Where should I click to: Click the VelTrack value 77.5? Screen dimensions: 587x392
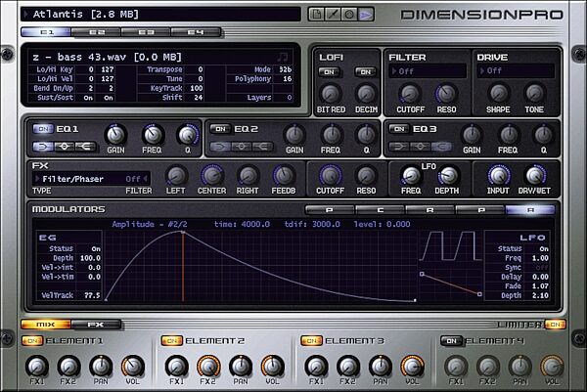click(92, 295)
